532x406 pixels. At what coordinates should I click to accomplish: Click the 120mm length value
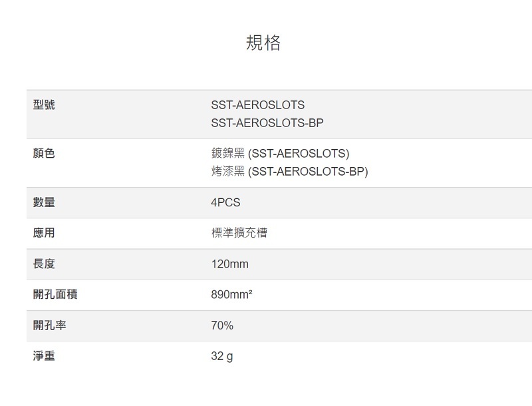pos(229,264)
